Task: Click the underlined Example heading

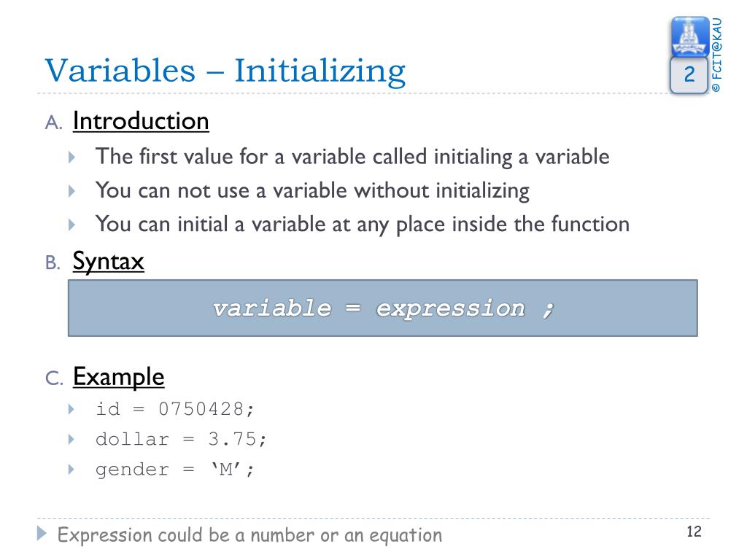Action: click(x=118, y=377)
